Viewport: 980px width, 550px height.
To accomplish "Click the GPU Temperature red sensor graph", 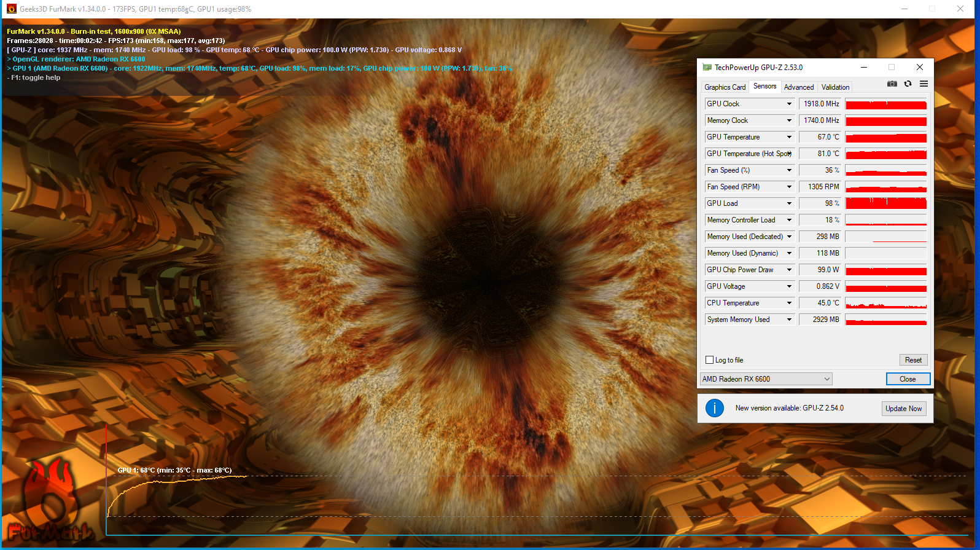I will (x=885, y=137).
